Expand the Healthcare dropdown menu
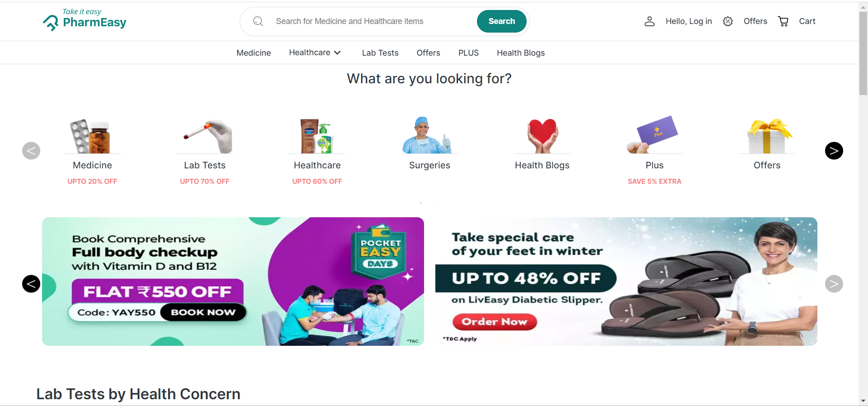Screen dimensions: 868x406 click(x=315, y=53)
